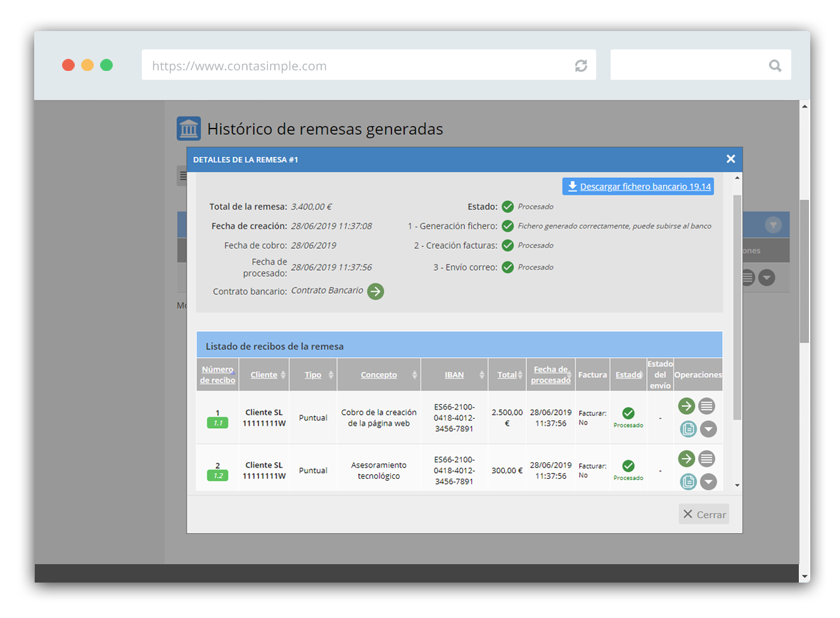Click the green maximize dot
Image resolution: width=840 pixels, height=618 pixels.
click(x=106, y=65)
